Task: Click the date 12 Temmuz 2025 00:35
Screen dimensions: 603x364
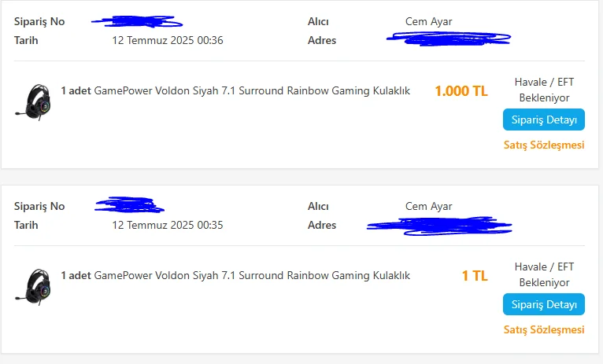Action: point(168,225)
